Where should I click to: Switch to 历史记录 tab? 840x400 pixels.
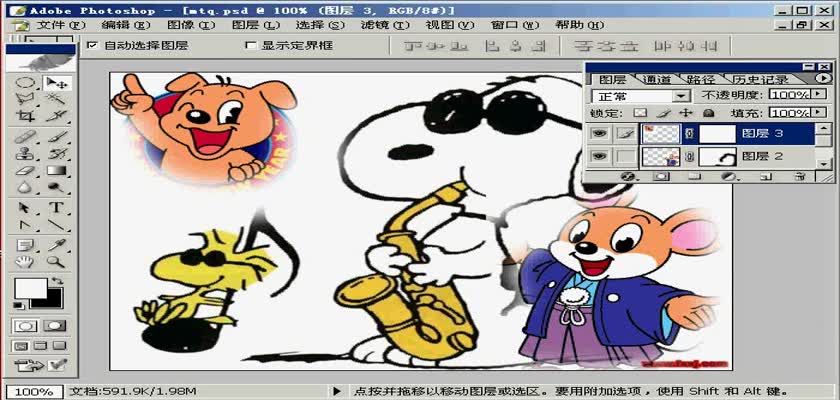tap(760, 80)
